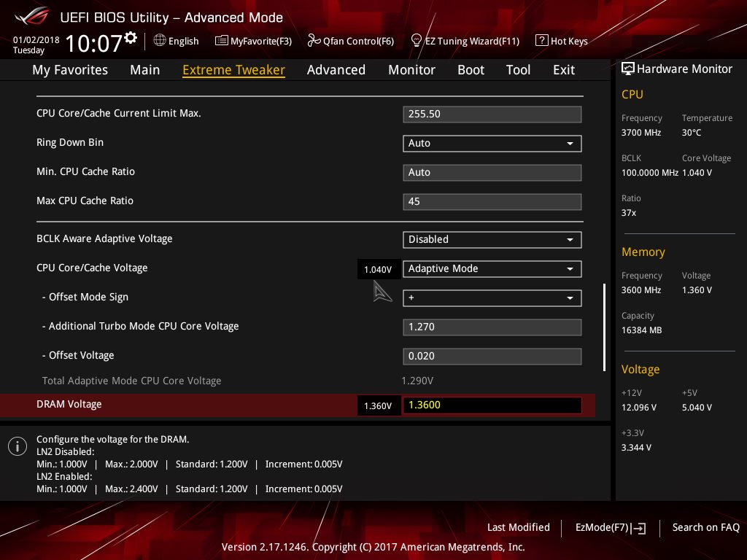Open the Ring Down Bin dropdown
Screen dimensions: 747x560
coord(492,144)
